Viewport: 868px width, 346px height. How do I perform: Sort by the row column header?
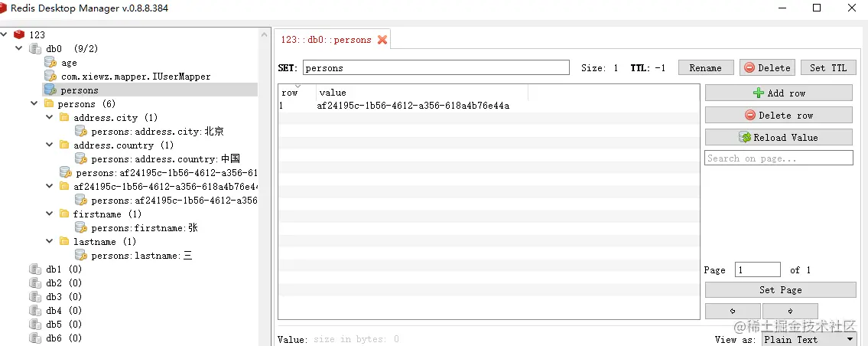pos(297,93)
